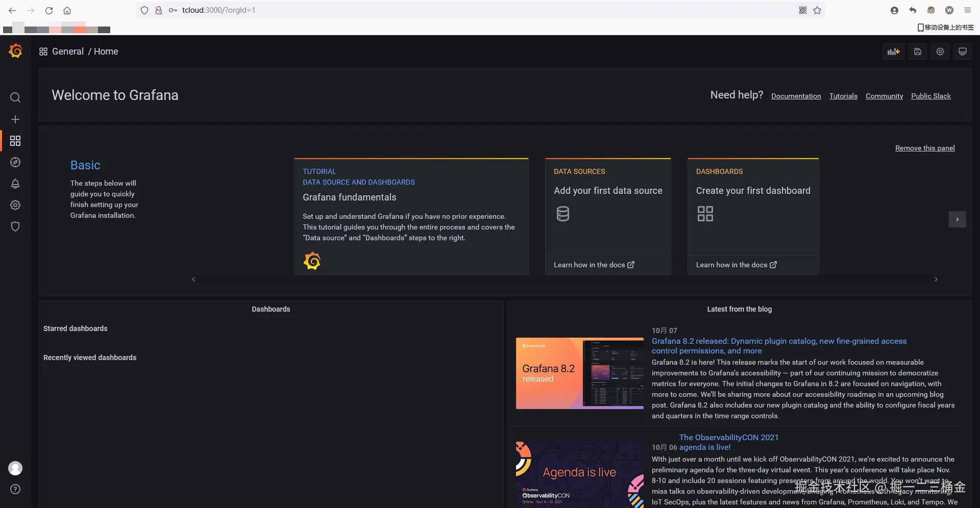Open the Explore compass icon
Viewport: 980px width, 508px height.
[x=15, y=162]
